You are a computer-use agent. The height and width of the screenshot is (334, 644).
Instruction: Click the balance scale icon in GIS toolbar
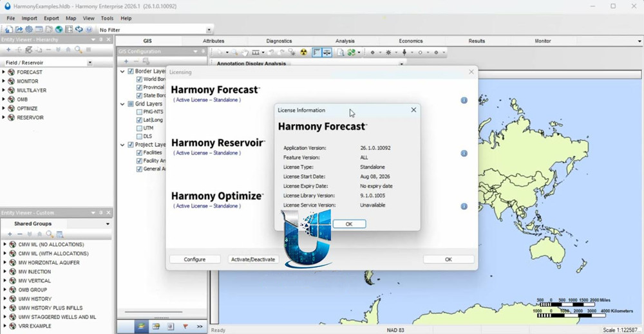click(327, 52)
